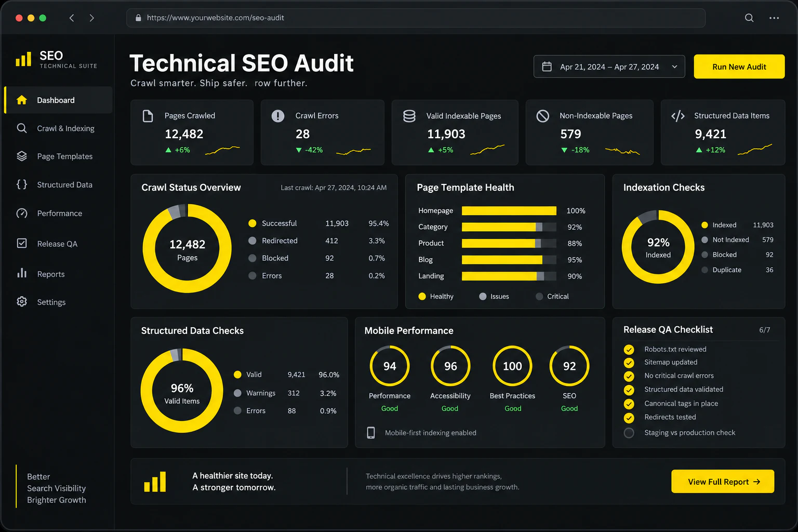Toggle the No critical crawl errors check

coord(629,376)
